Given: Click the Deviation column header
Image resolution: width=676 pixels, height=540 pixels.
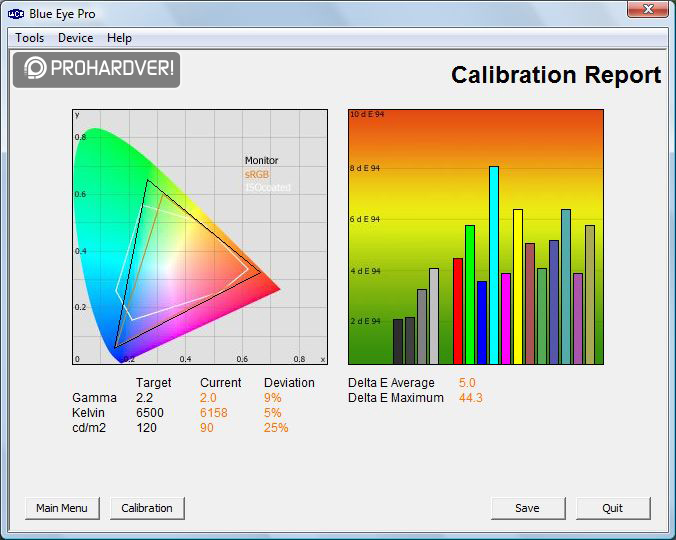Looking at the screenshot, I should pos(289,383).
